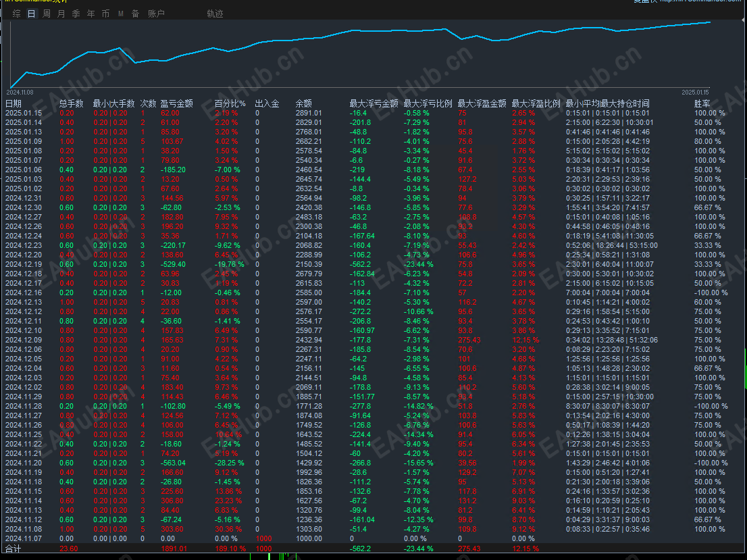Image resolution: width=747 pixels, height=560 pixels.
Task: Switch to the 账户 account tab
Action: click(x=156, y=14)
